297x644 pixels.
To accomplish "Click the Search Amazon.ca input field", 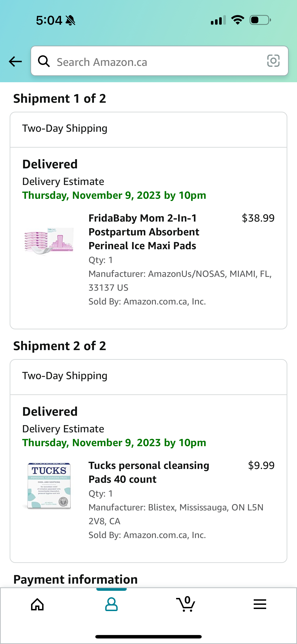I will click(155, 62).
